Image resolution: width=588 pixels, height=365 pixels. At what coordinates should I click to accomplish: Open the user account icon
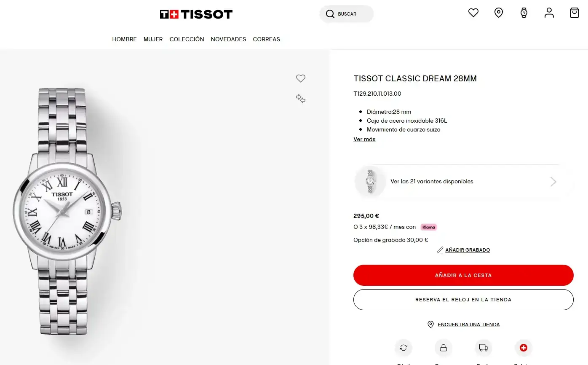[x=549, y=13]
